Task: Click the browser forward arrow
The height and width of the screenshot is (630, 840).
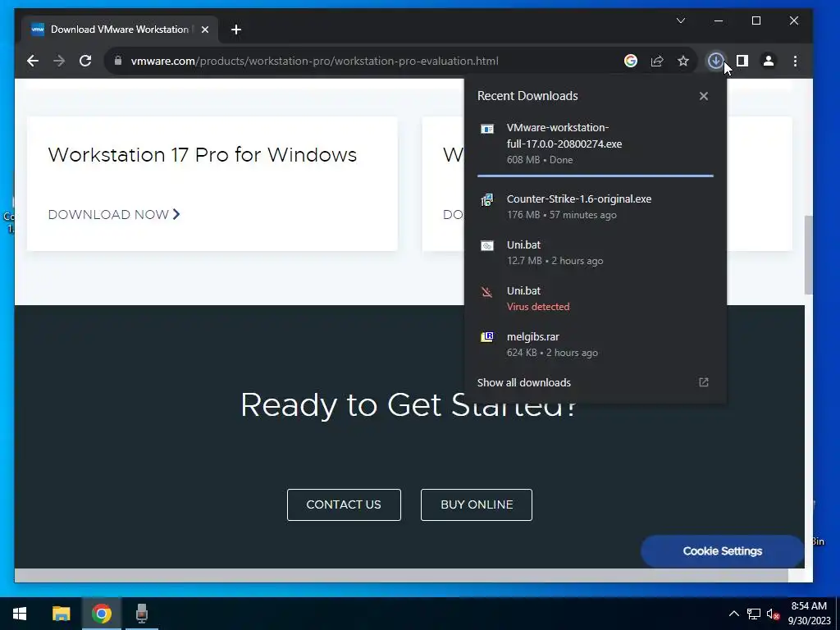Action: click(x=59, y=61)
